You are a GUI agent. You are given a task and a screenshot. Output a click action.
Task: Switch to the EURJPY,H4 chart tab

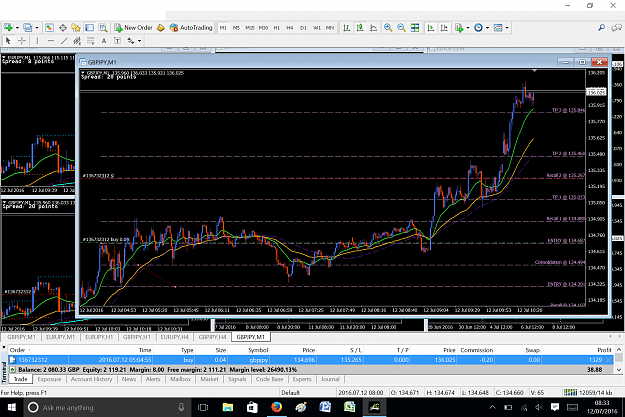pos(175,337)
